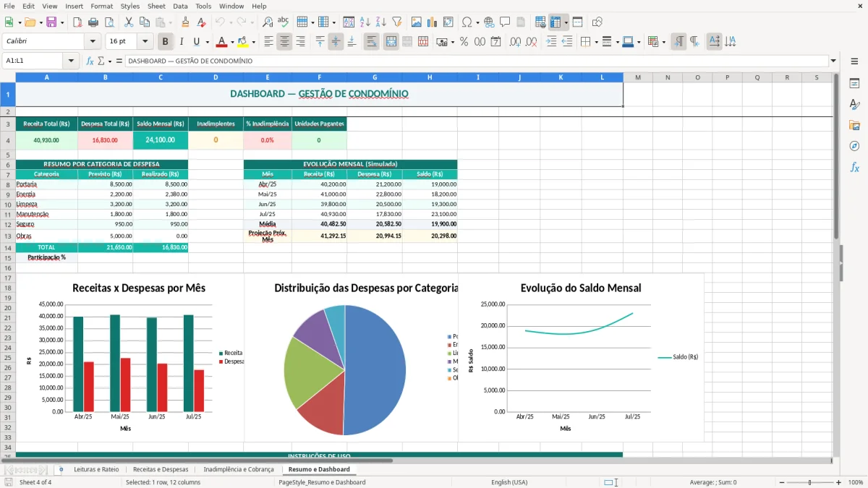The height and width of the screenshot is (488, 868).
Task: Click the formula input line
Action: [476, 61]
